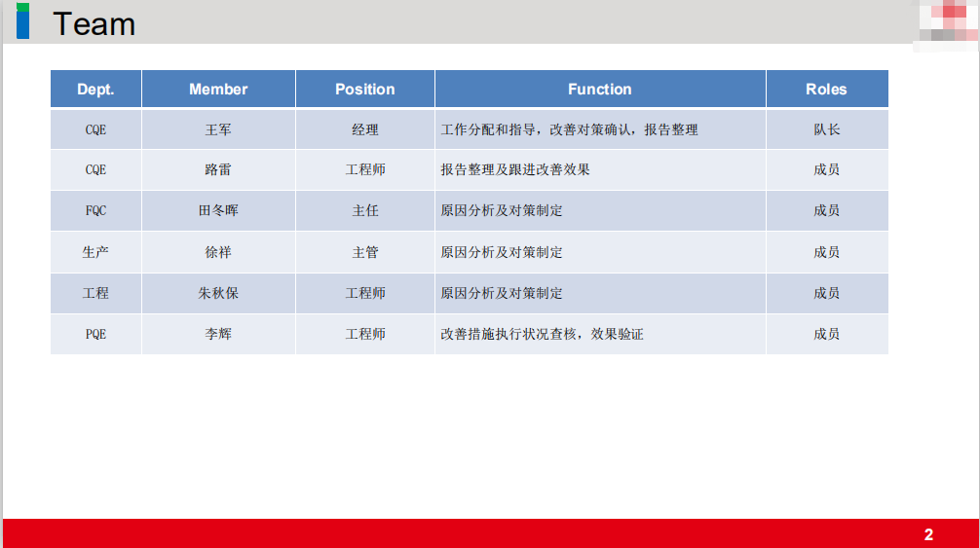This screenshot has height=548, width=980.
Task: Select the "Position" column header
Action: click(365, 90)
